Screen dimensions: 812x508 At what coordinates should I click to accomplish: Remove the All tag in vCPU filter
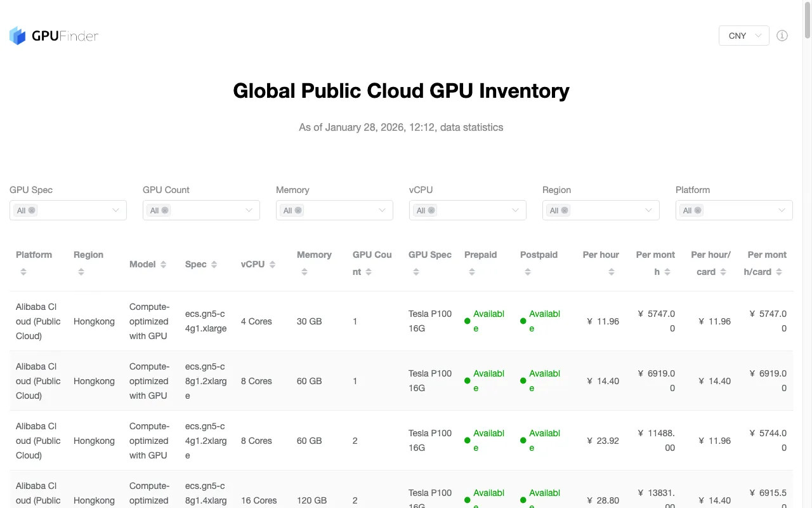431,210
